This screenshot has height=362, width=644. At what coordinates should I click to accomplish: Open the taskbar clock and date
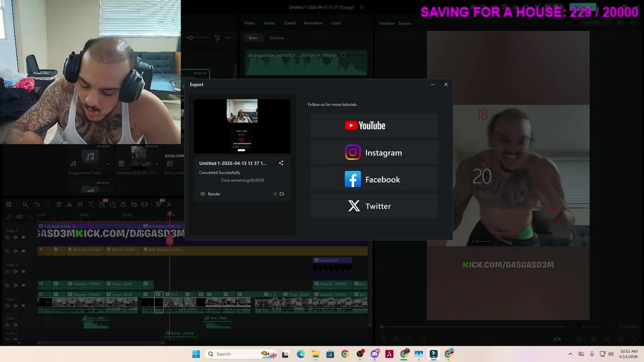[629, 354]
